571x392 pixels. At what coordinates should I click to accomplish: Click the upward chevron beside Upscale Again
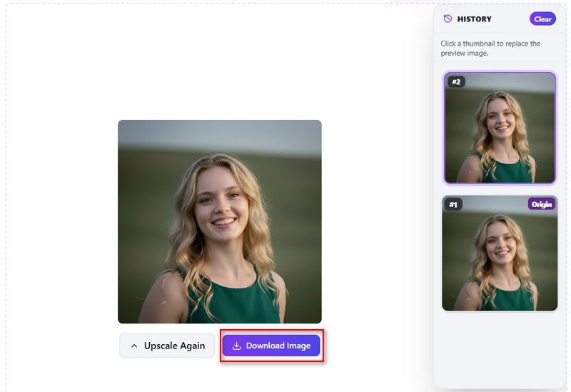click(x=134, y=346)
